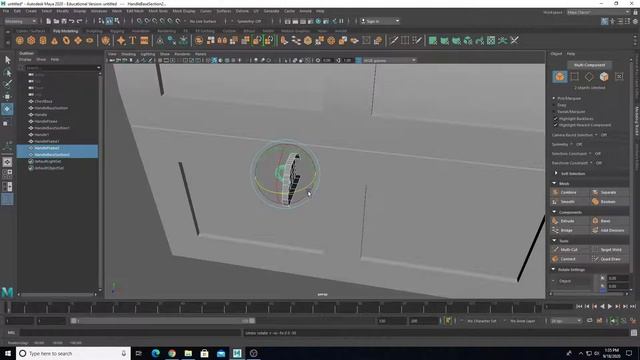Screen dimensions: 640x360
Task: Collapse the Components section
Action: pos(554,212)
